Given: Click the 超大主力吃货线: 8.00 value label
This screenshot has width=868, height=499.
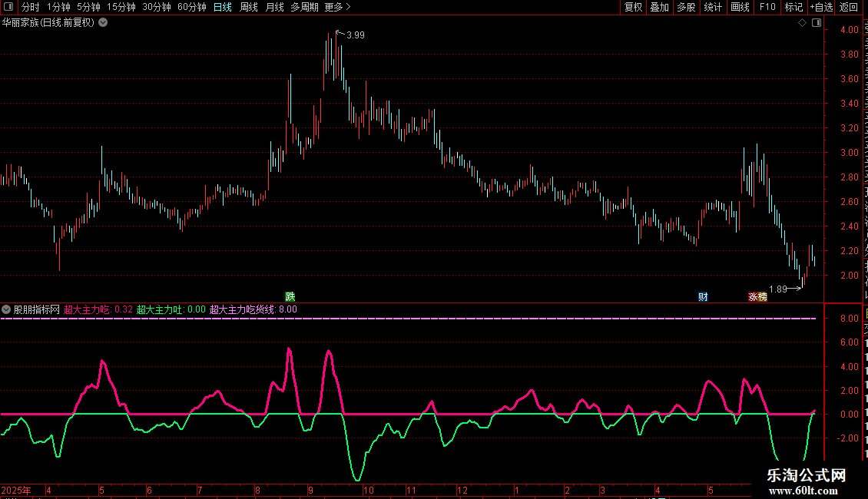Looking at the screenshot, I should 253,309.
